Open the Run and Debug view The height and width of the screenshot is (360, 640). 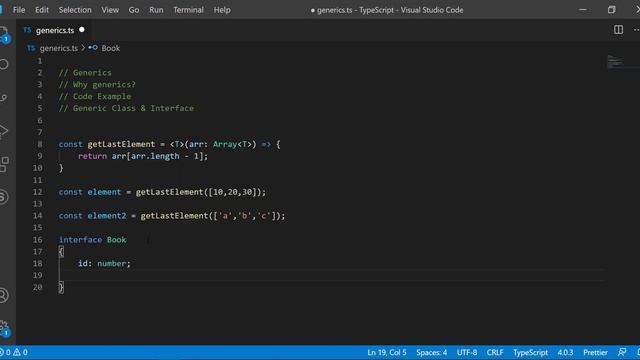pyautogui.click(x=4, y=131)
